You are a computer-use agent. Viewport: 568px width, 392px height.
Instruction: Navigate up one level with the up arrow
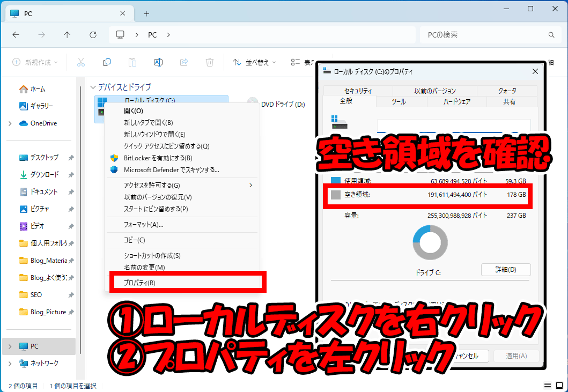67,34
